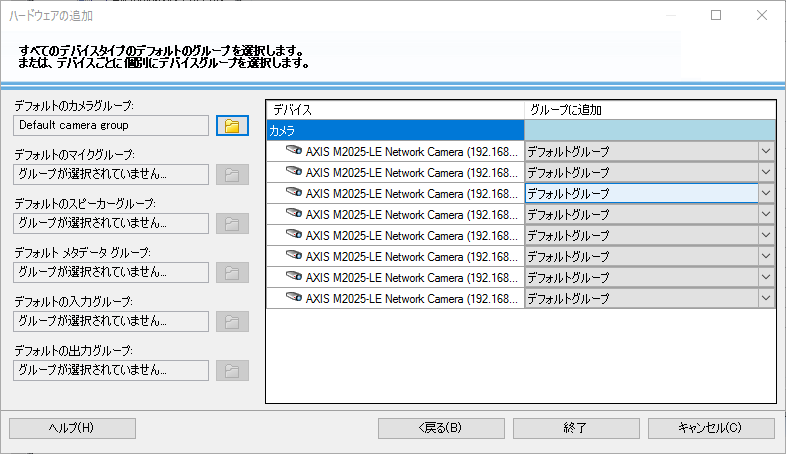786x454 pixels.
Task: Open group dropdown for the second camera row
Action: pos(766,172)
